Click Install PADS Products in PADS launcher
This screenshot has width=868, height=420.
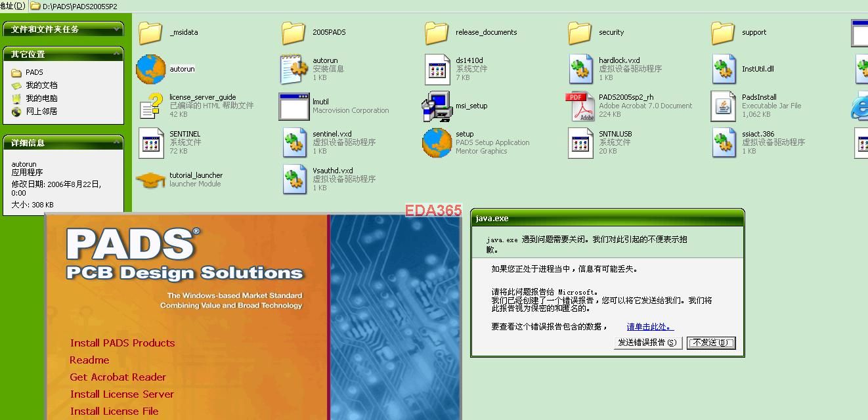[x=123, y=343]
